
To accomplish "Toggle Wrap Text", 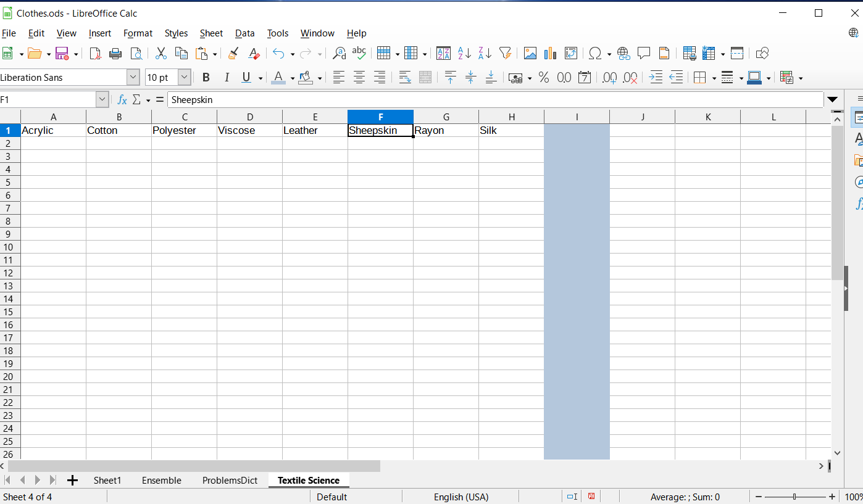I will pyautogui.click(x=405, y=77).
